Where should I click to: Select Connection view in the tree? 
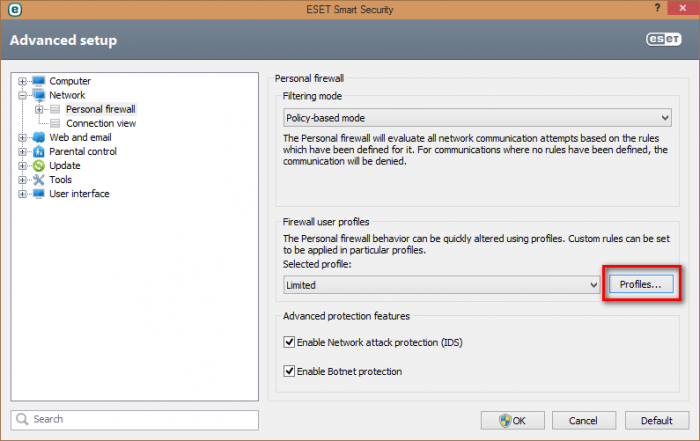point(101,123)
